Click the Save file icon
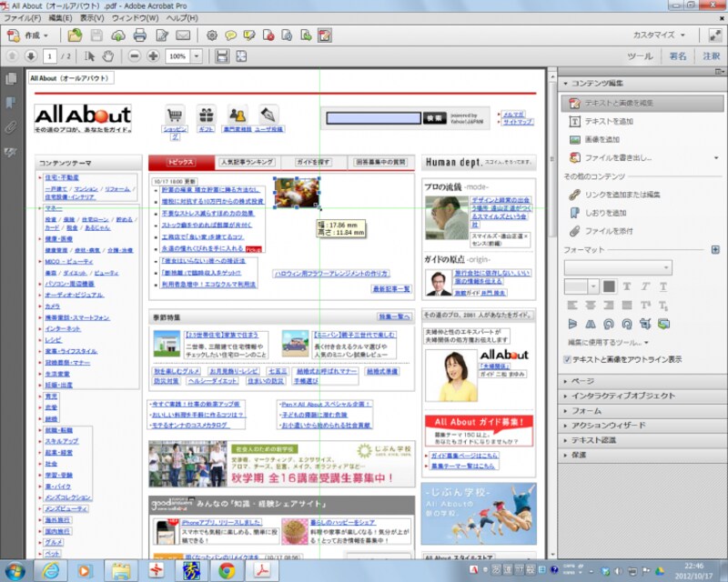This screenshot has height=582, width=728. 96,35
